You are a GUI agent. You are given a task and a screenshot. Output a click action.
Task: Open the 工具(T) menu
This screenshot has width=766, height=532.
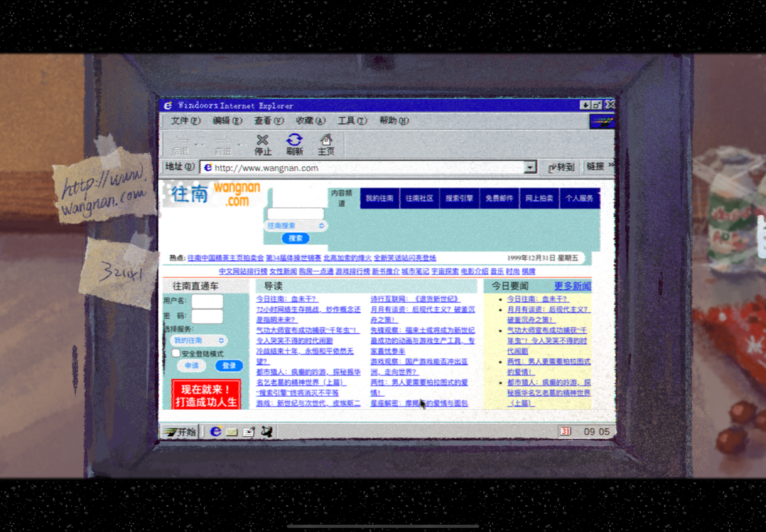tap(353, 121)
